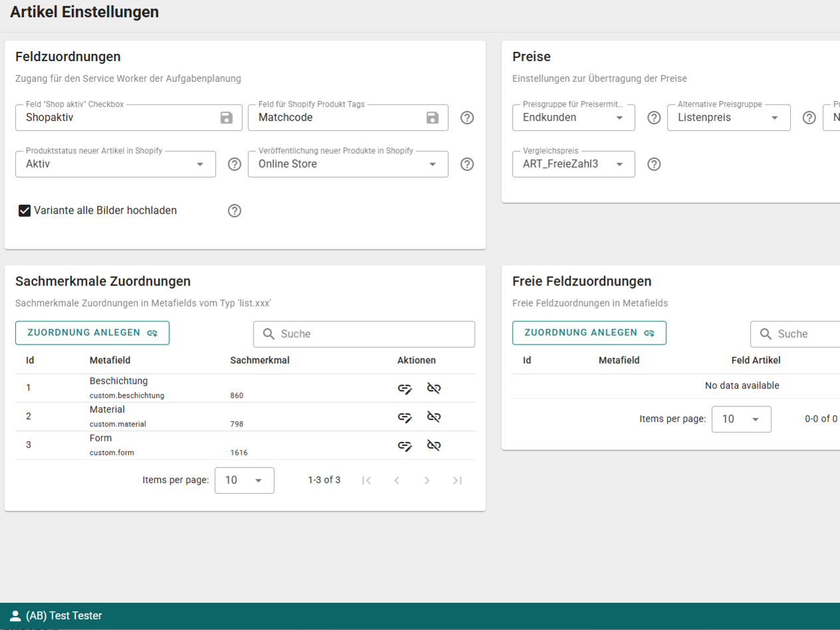Click save icon in Shopify Produkt Tags field
The width and height of the screenshot is (840, 630).
point(432,118)
